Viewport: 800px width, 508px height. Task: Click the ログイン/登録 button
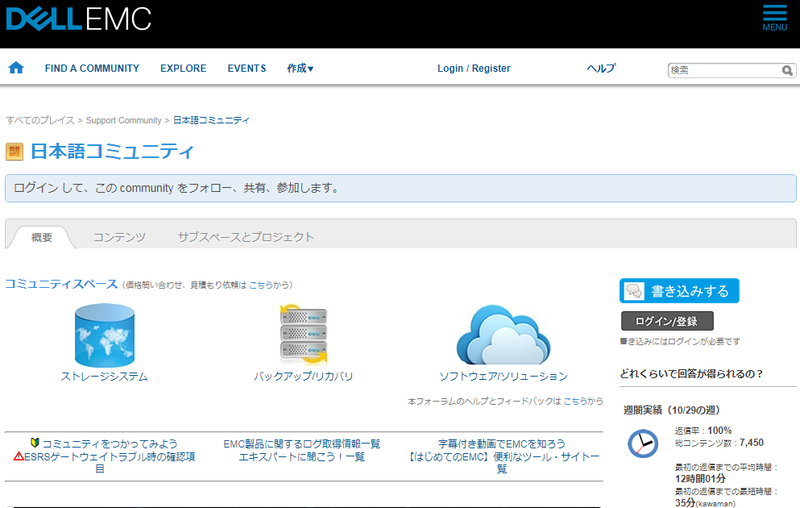(x=667, y=321)
